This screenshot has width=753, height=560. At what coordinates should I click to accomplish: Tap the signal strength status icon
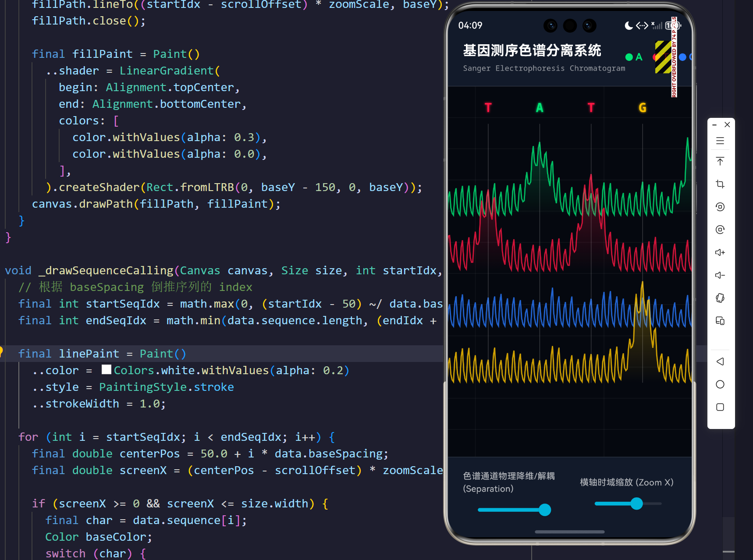click(x=657, y=25)
